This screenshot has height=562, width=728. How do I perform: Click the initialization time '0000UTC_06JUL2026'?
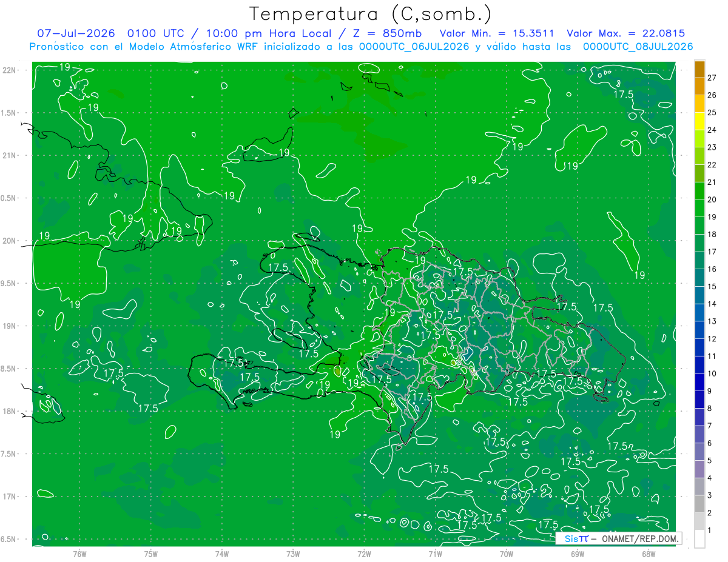pos(413,47)
